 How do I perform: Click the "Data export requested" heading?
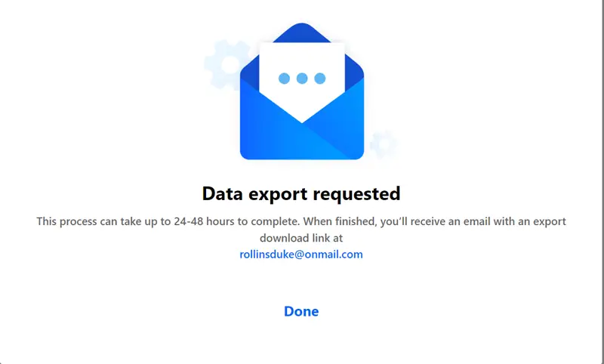[301, 193]
